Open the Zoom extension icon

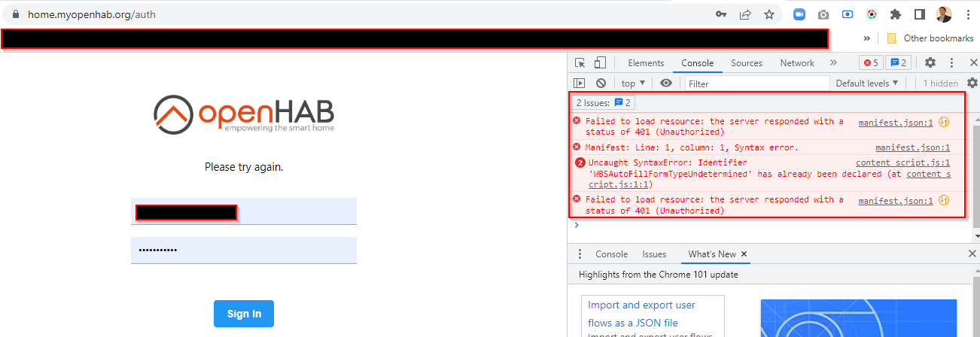(799, 14)
